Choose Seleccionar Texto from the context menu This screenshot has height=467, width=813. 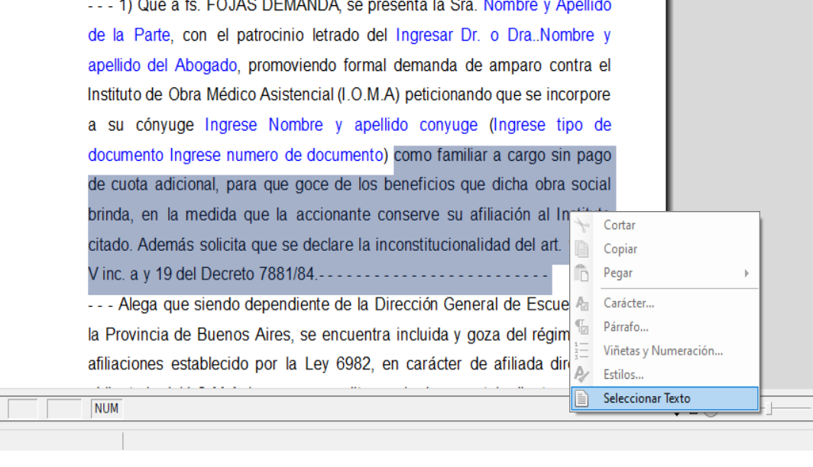point(646,399)
